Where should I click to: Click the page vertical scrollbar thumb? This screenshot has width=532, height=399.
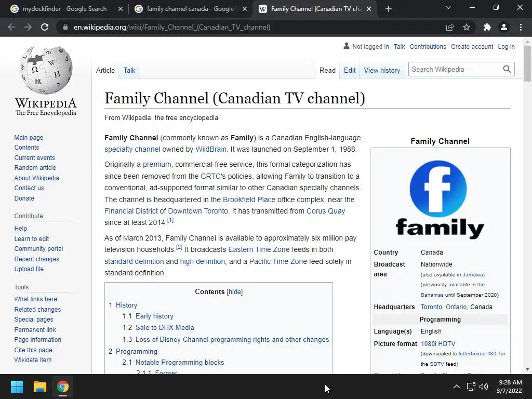[x=527, y=63]
